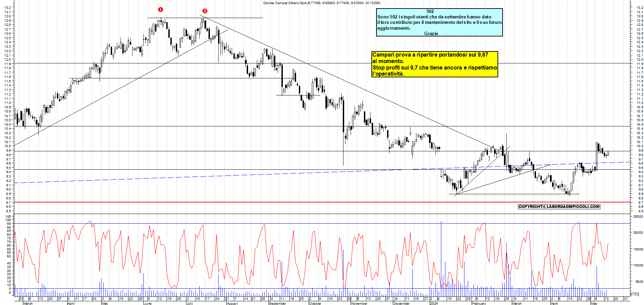Click the 'July' month label
This screenshot has width=644, height=305.
[190, 303]
